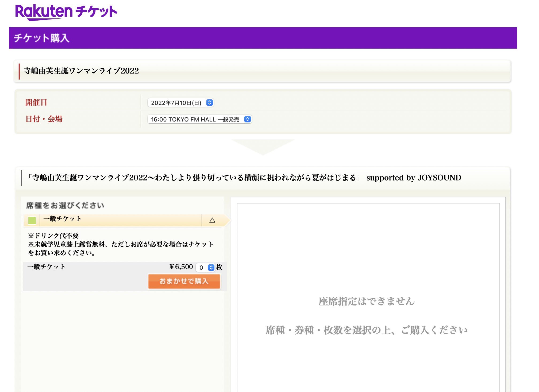Screen dimensions: 539x392
Task: Click the blue stepper arrows beside the ticket quantity
Action: pos(211,268)
